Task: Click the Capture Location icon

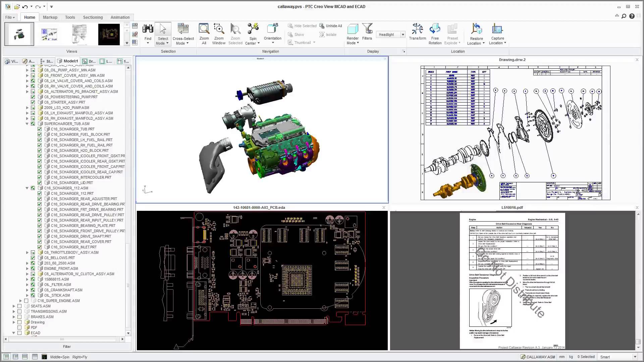Action: 497,29
